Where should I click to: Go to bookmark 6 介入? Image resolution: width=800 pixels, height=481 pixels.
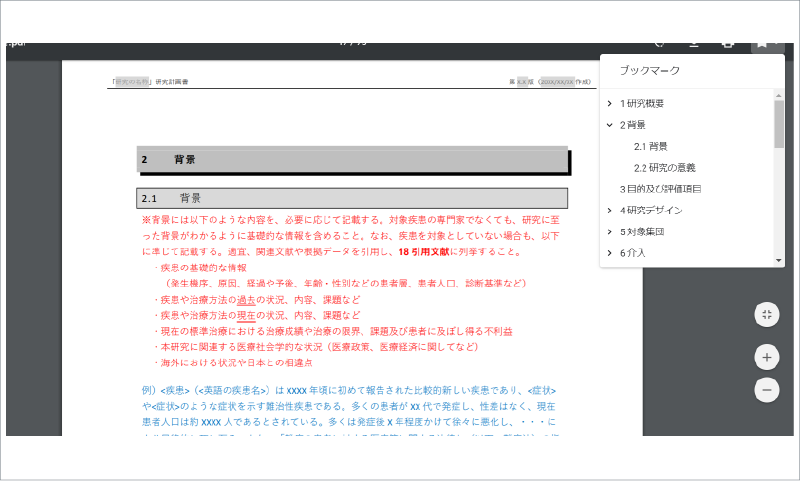click(x=633, y=253)
